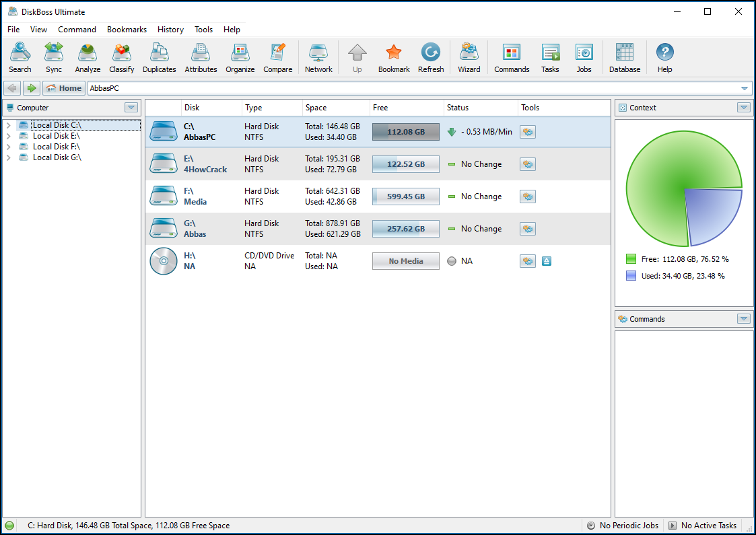
Task: Click the 599.45 GB free space bar
Action: [405, 197]
